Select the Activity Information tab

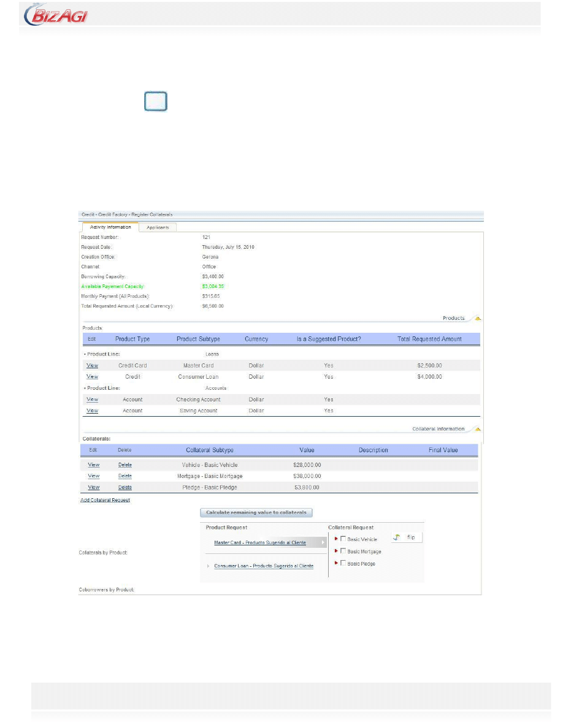coord(110,227)
